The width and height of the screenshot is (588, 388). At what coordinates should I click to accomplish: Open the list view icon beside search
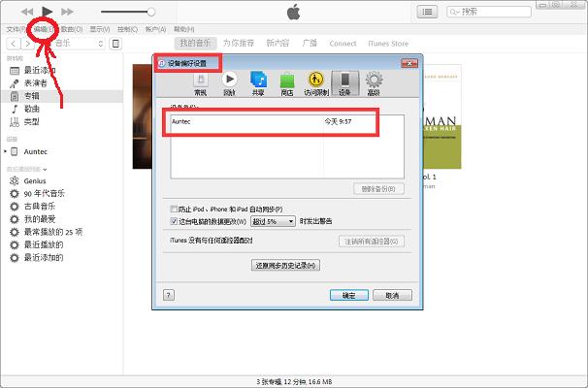[x=427, y=12]
